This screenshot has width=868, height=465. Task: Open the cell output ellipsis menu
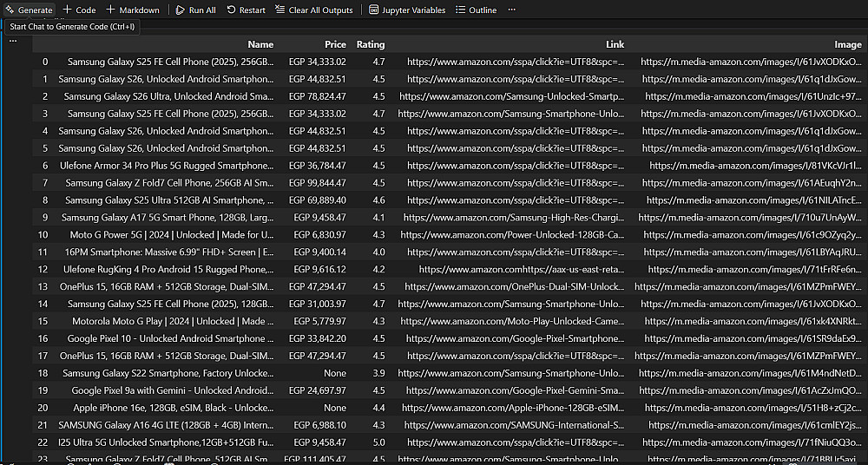(x=13, y=41)
